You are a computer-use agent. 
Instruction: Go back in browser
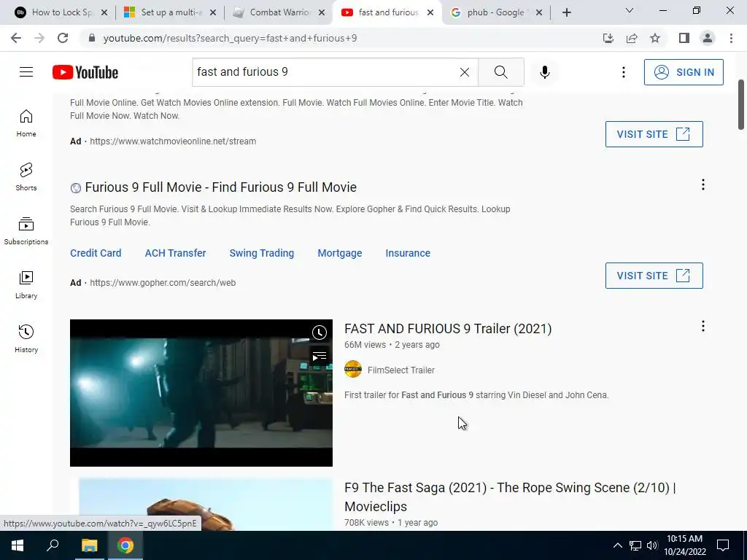16,38
